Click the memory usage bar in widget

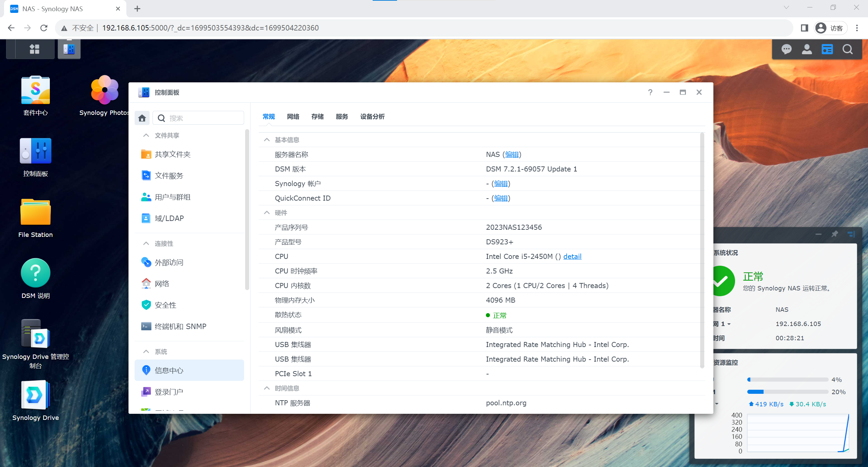pyautogui.click(x=788, y=392)
